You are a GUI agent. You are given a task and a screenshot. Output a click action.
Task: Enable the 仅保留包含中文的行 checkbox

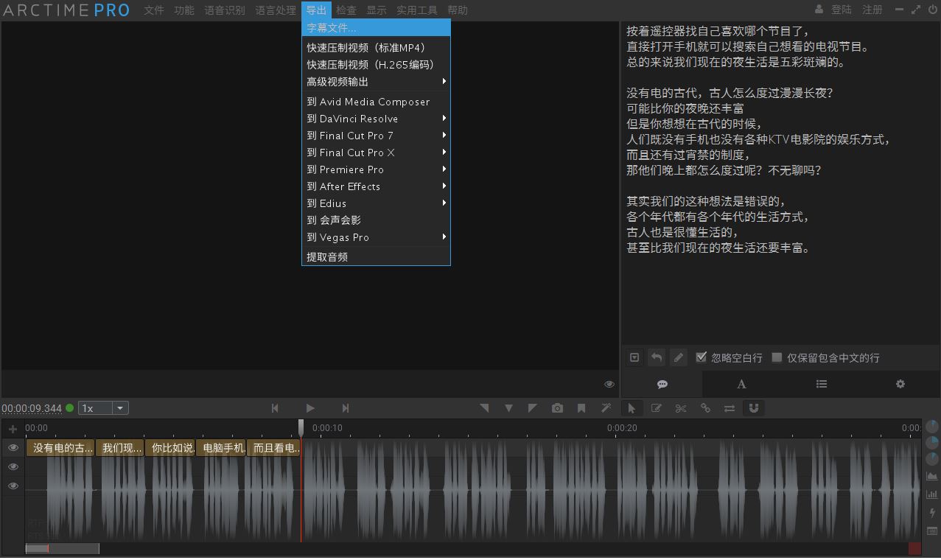[777, 357]
